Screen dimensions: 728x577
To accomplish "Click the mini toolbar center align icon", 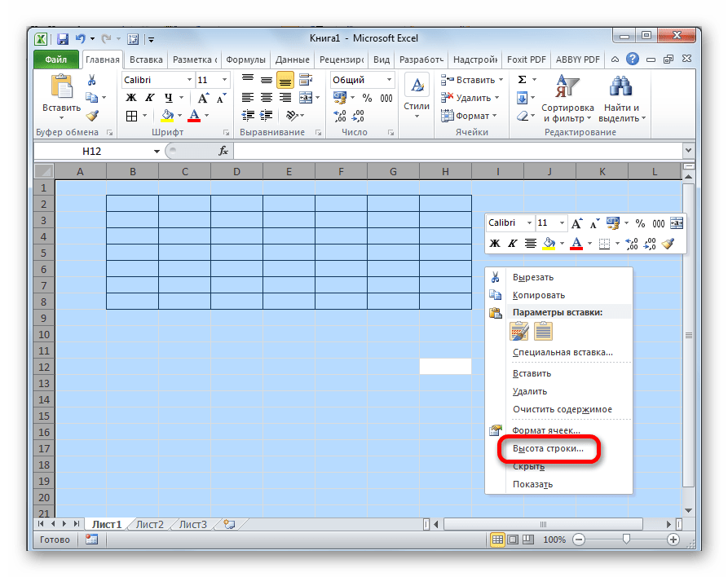I will click(530, 243).
